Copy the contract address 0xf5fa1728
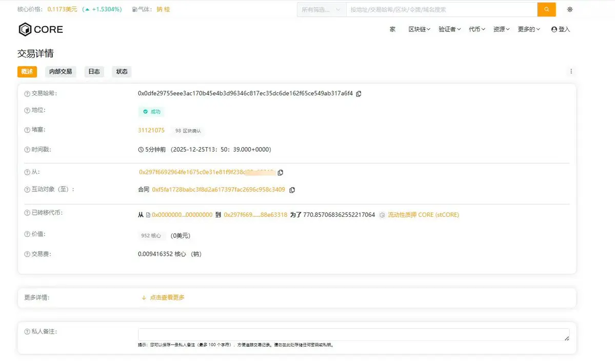615x364 pixels. (292, 190)
